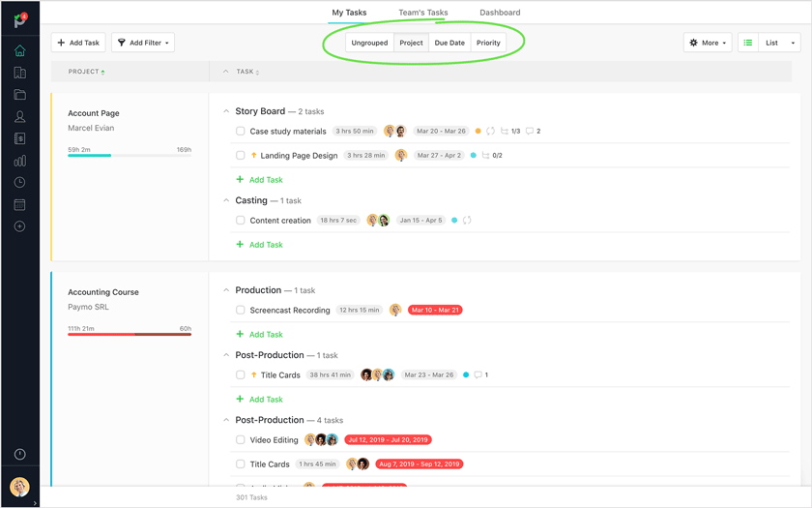Click the list view icon beside List
Screen dimensions: 812x508
pyautogui.click(x=748, y=43)
